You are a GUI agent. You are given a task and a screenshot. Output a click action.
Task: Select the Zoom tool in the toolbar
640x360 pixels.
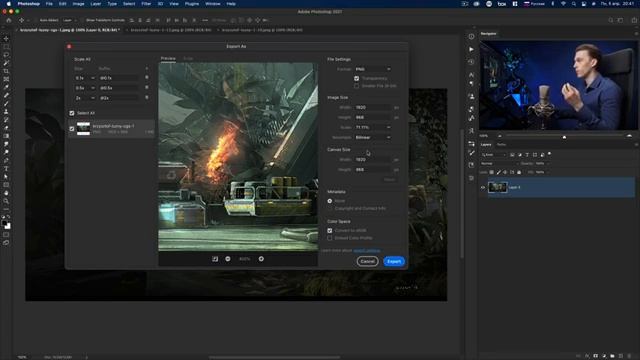(x=6, y=201)
